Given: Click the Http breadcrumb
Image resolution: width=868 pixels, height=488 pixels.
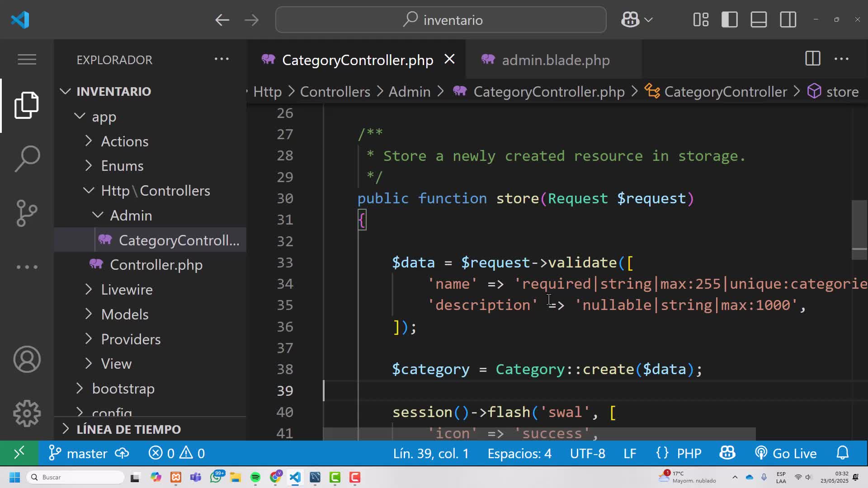Looking at the screenshot, I should coord(267,92).
